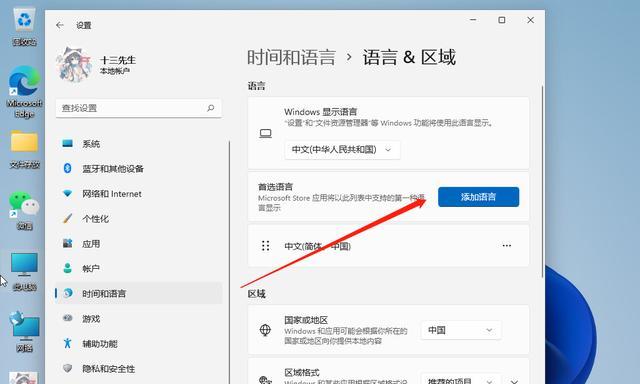This screenshot has width=640, height=384.
Task: Select 时间和语言 in the sidebar
Action: (139, 293)
